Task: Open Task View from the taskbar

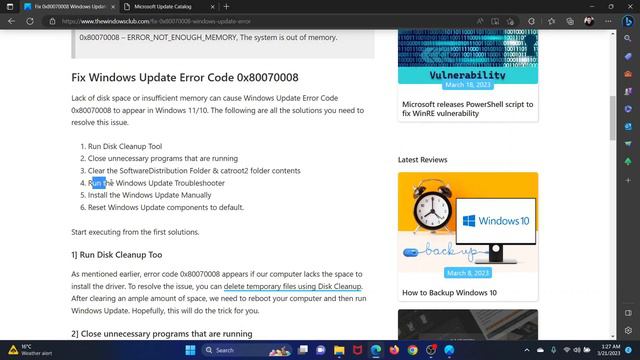Action: (302, 350)
